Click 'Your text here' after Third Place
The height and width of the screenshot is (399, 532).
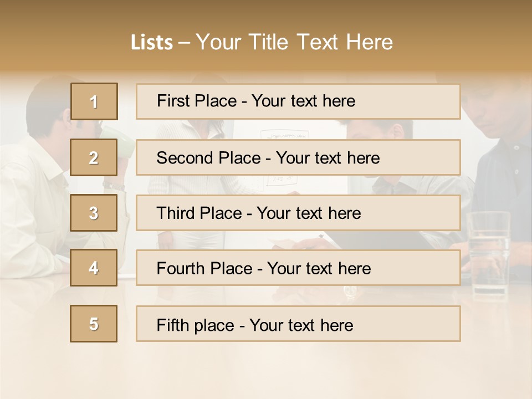309,213
